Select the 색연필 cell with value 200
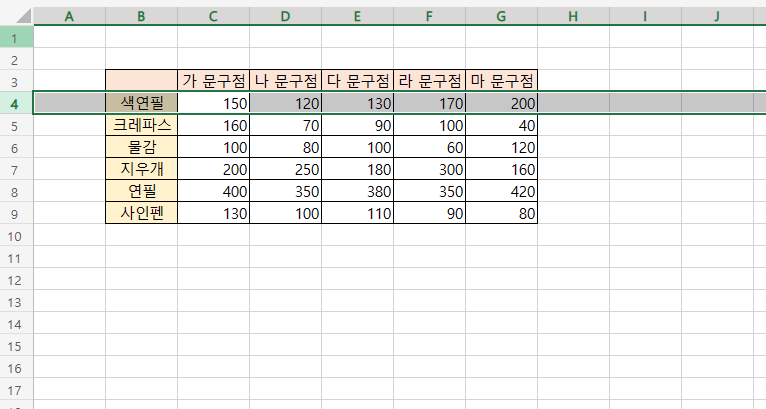 501,103
